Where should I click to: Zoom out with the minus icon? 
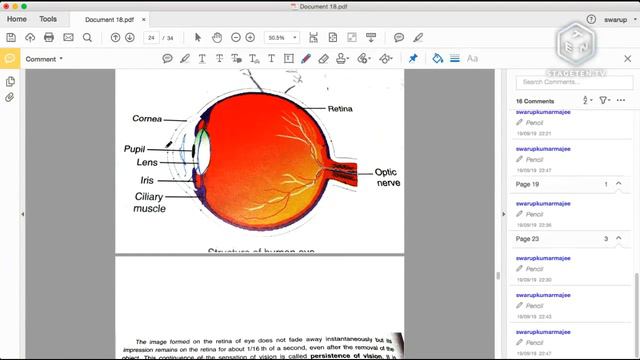236,38
